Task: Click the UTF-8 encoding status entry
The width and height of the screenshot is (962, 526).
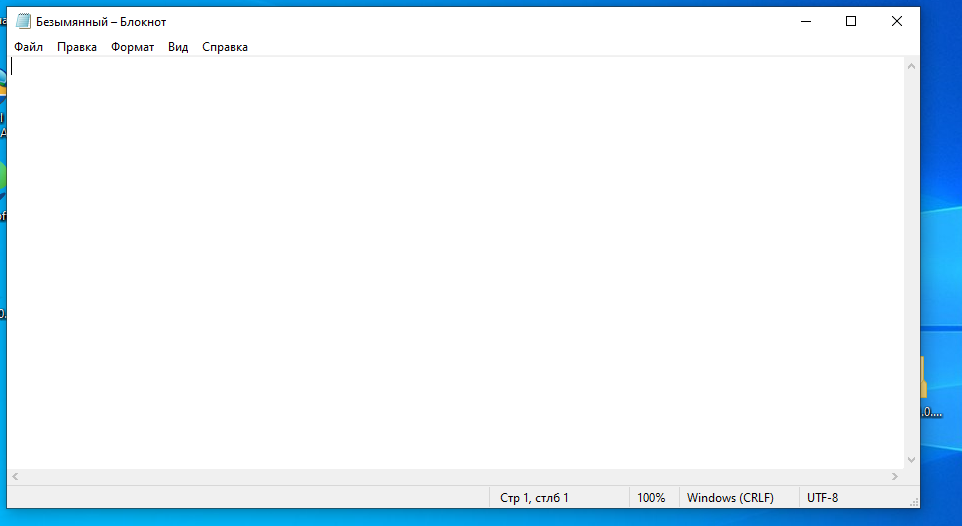Action: click(822, 498)
